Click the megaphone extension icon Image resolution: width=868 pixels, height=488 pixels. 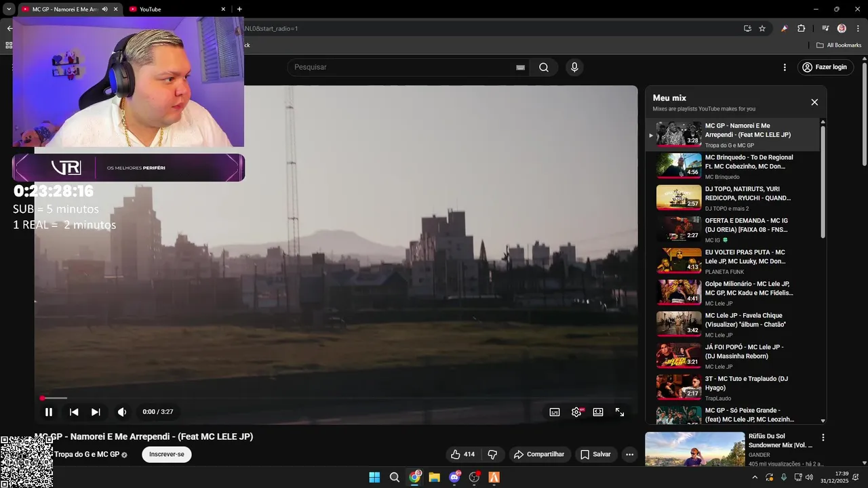pyautogui.click(x=785, y=28)
